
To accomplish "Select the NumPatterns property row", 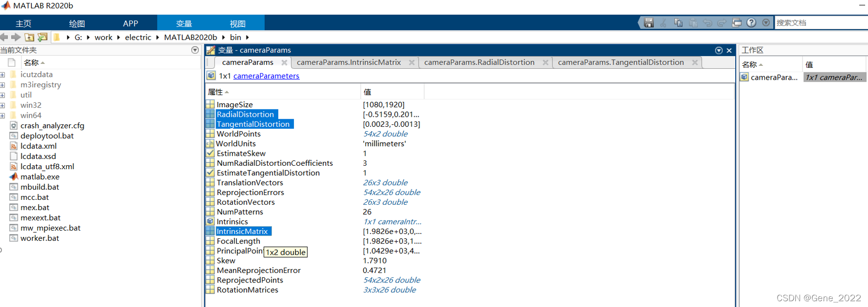I will (x=240, y=212).
